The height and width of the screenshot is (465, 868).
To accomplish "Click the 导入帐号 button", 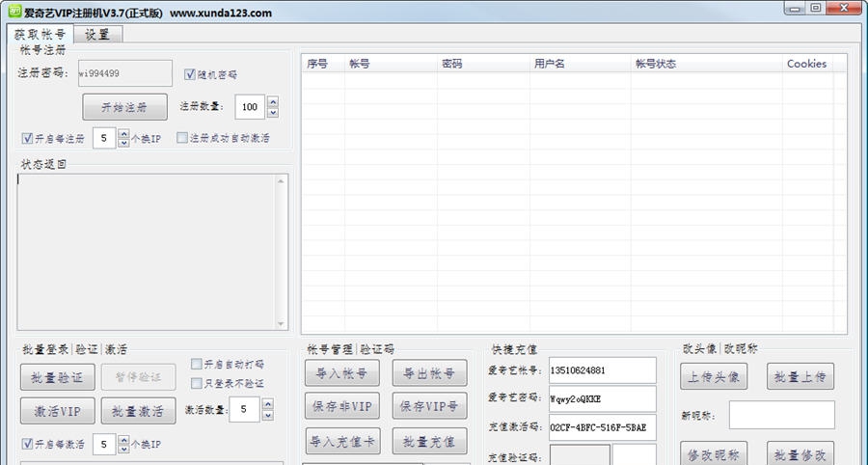I will click(342, 372).
